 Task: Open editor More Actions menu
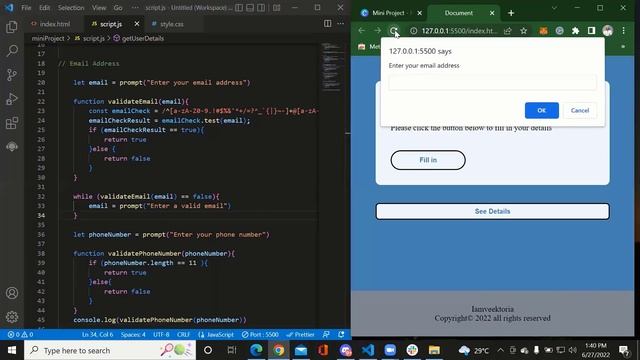point(340,24)
